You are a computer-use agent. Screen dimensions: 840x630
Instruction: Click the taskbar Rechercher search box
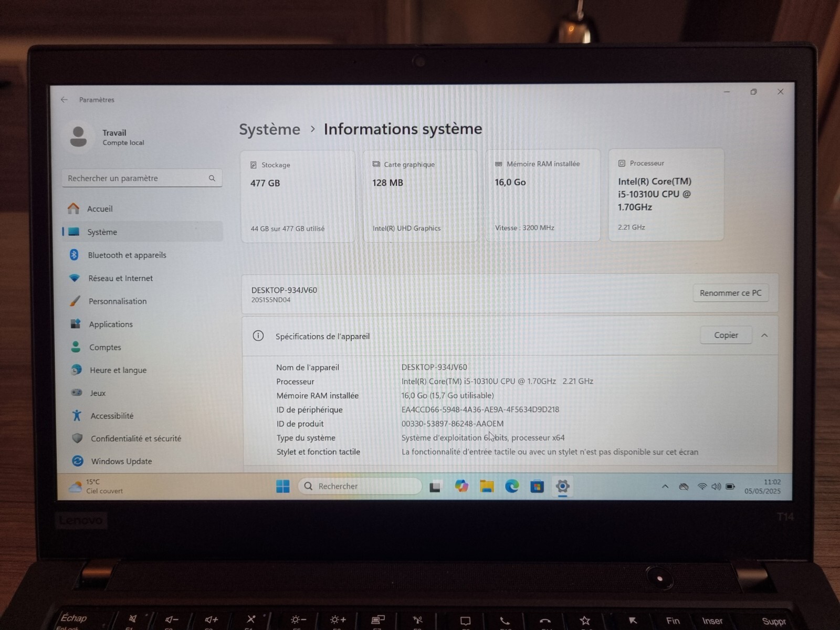tap(360, 486)
